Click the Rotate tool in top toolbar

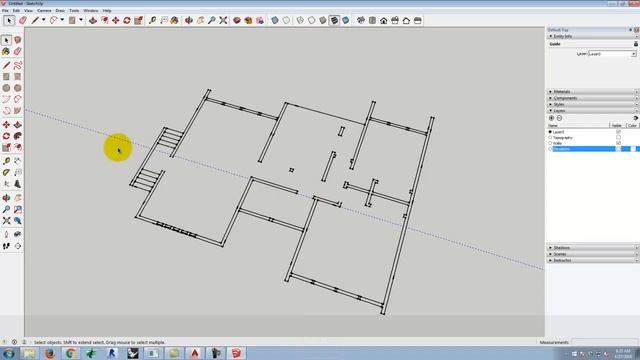click(127, 20)
